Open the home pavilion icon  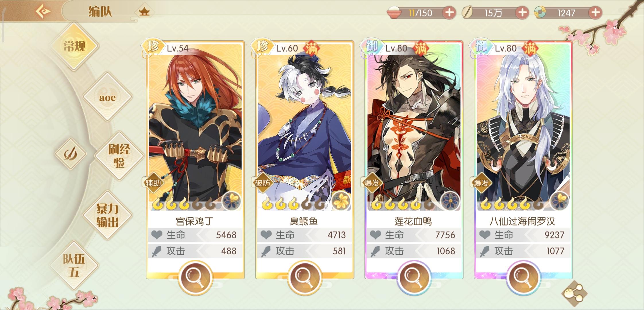[144, 12]
